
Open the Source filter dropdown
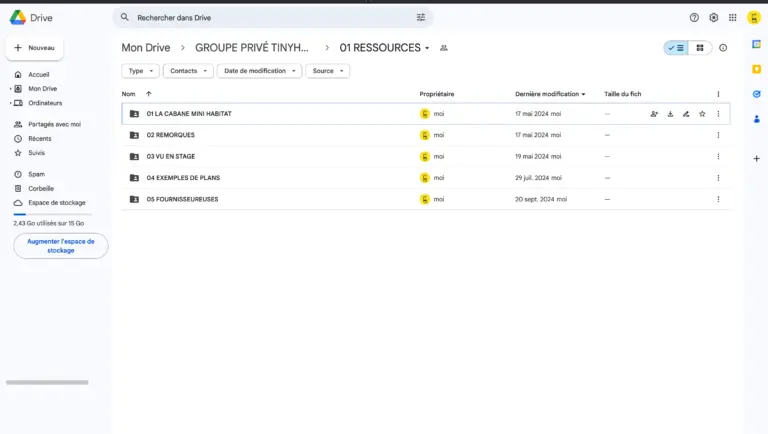[328, 71]
